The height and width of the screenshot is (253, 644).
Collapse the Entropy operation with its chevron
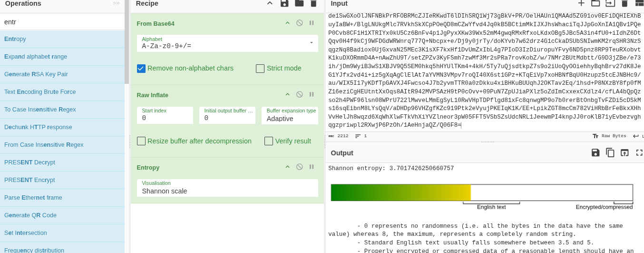pyautogui.click(x=287, y=167)
